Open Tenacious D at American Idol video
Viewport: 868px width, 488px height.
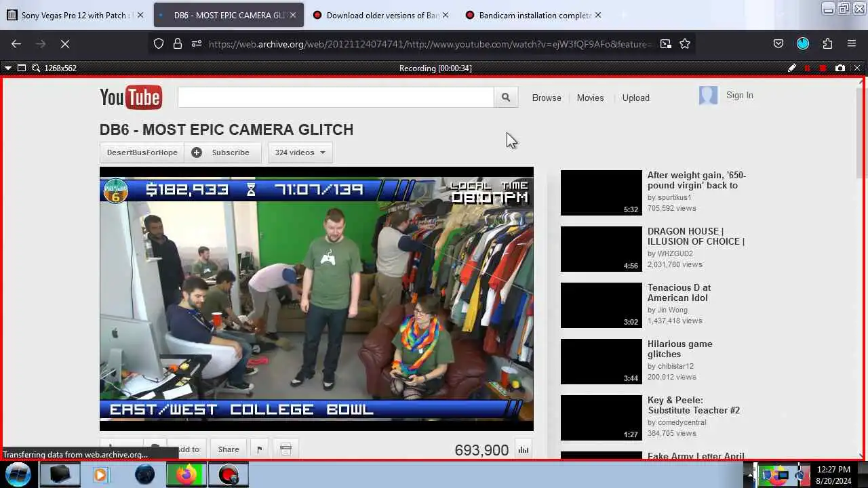[x=679, y=293]
